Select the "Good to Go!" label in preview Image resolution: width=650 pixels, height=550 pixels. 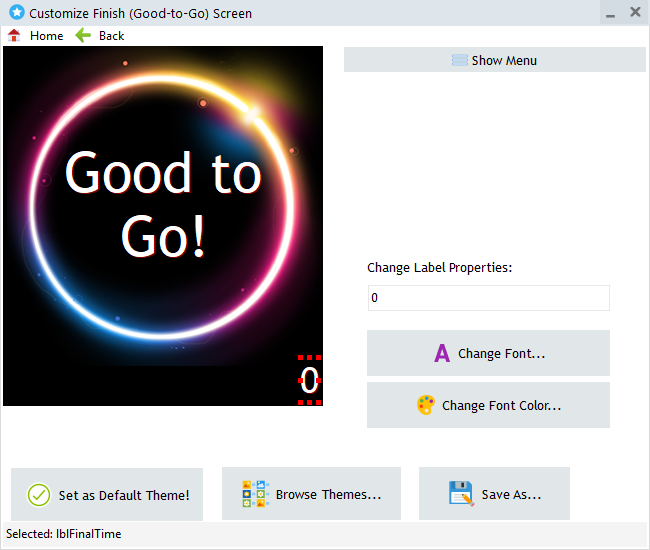pos(163,205)
